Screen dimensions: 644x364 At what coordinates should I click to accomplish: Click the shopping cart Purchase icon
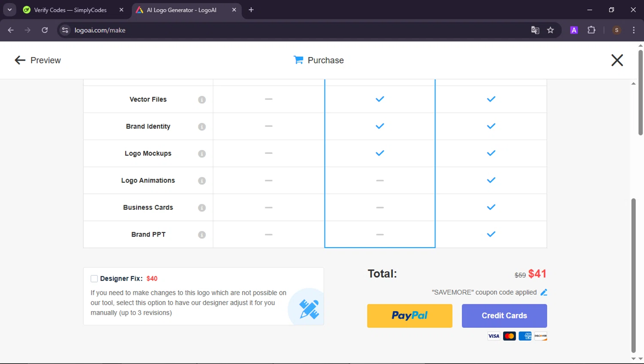click(298, 60)
